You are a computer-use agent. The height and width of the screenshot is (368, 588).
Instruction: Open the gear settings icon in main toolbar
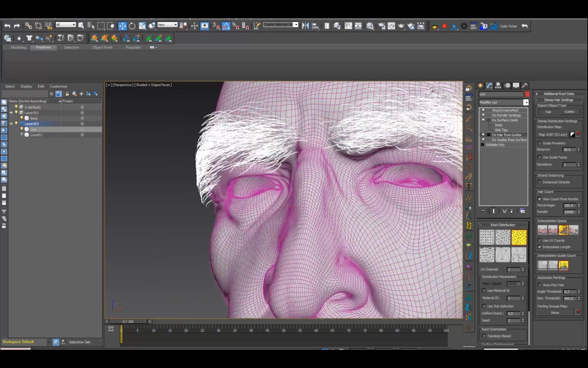pyautogui.click(x=464, y=26)
